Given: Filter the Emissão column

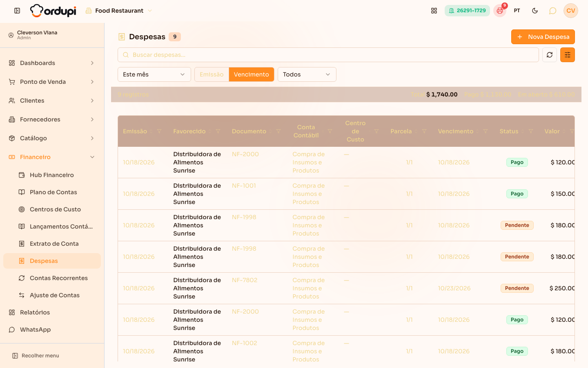Looking at the screenshot, I should tap(159, 131).
